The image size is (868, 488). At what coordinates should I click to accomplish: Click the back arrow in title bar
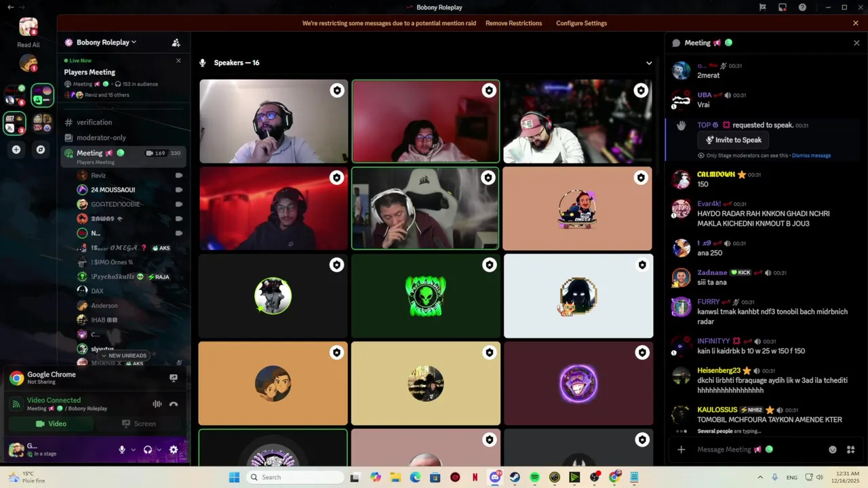(x=10, y=7)
